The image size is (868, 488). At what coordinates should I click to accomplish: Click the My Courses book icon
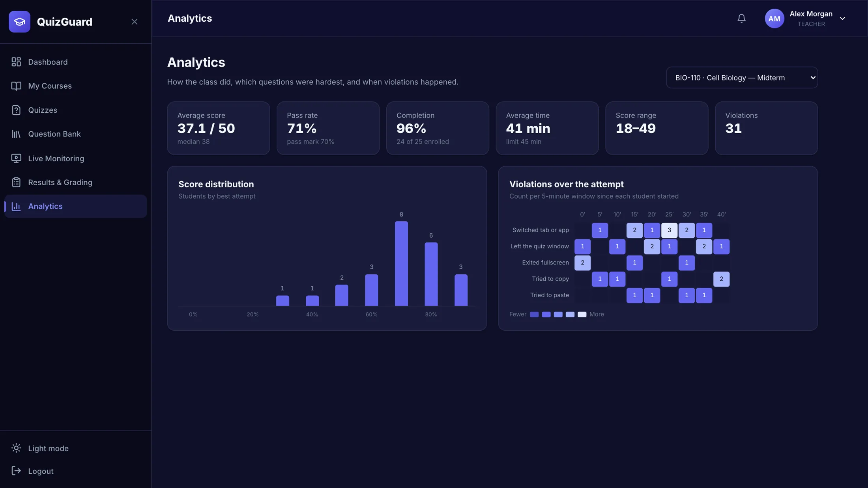pos(16,86)
